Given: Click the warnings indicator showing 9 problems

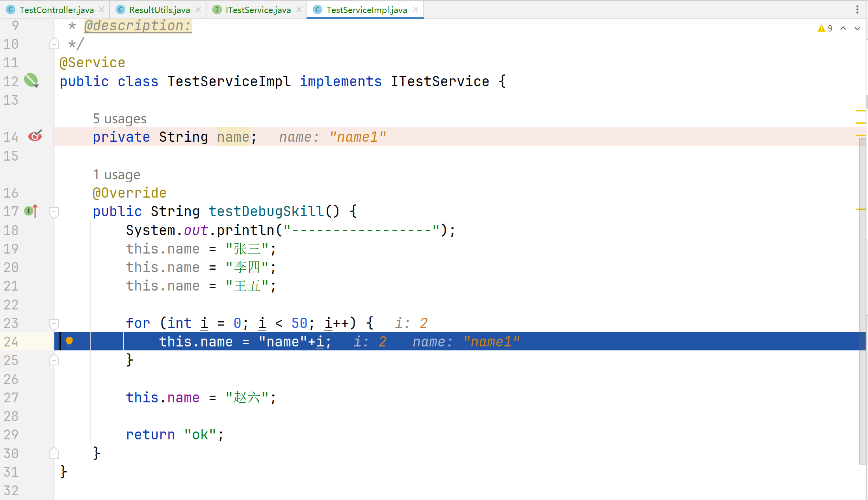Looking at the screenshot, I should tap(825, 28).
